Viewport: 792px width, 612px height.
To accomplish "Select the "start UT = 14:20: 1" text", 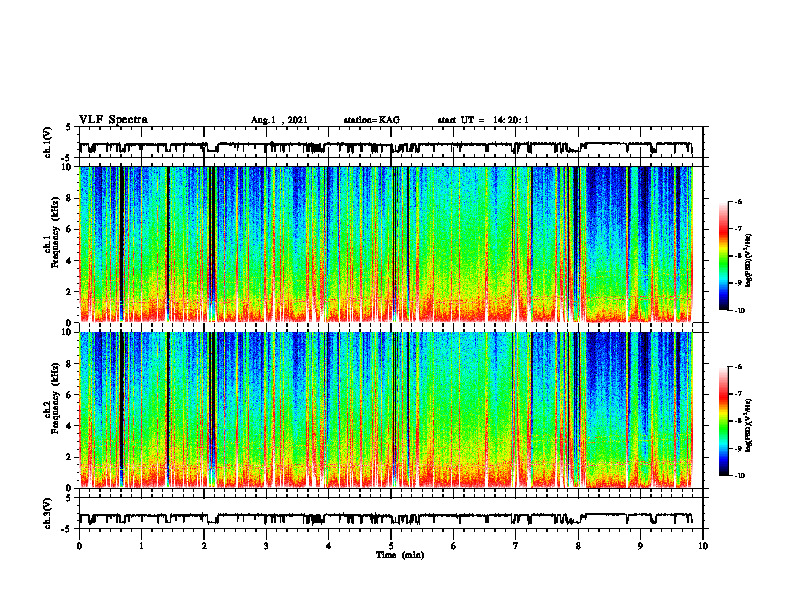I will pyautogui.click(x=483, y=120).
